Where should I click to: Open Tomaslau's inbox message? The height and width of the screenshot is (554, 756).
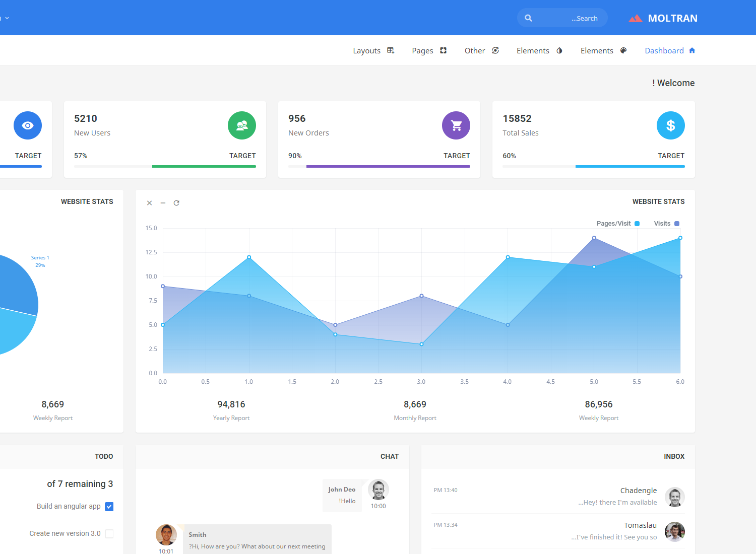coord(558,531)
